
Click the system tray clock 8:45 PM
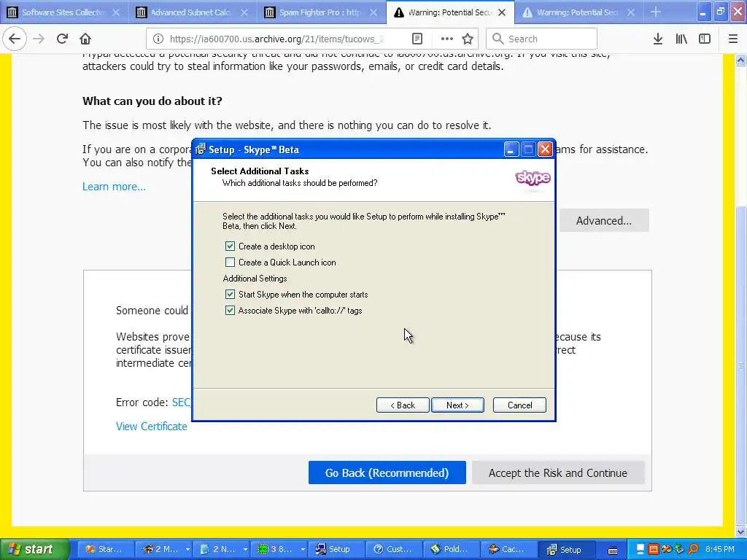click(x=720, y=549)
